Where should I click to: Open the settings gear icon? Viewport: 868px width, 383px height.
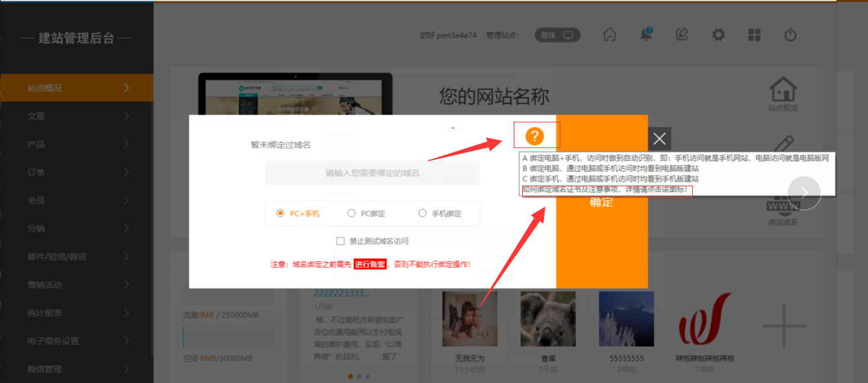coord(719,35)
